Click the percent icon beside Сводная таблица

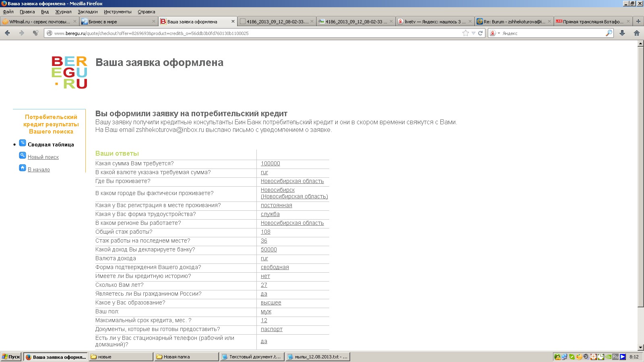coord(23,143)
